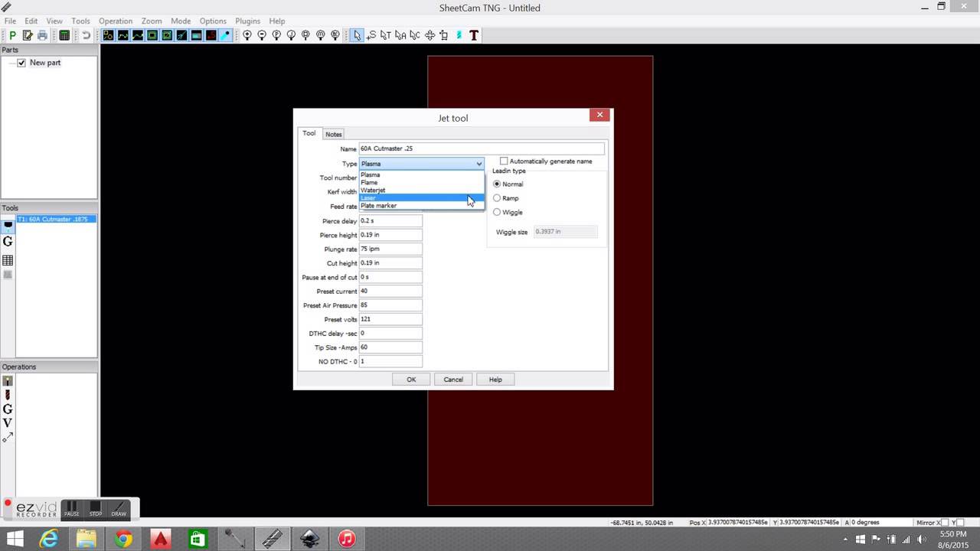Click the G code tool icon in Tools panel
Image resolution: width=980 pixels, height=551 pixels.
[x=8, y=242]
